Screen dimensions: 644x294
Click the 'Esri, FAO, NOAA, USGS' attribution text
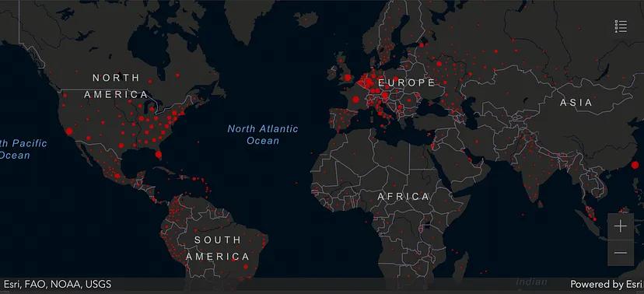point(58,284)
